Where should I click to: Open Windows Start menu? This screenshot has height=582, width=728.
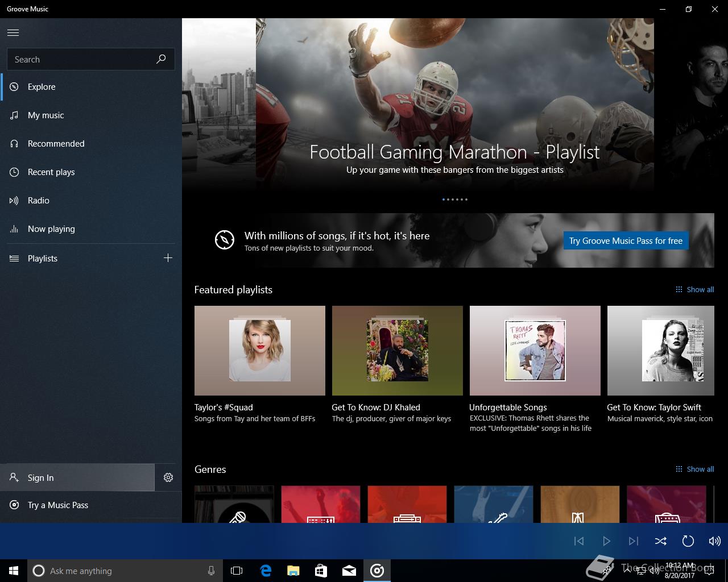click(14, 571)
